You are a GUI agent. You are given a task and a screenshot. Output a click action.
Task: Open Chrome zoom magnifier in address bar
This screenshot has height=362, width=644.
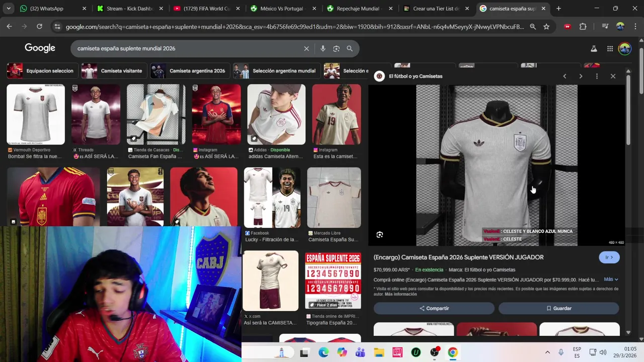(533, 27)
